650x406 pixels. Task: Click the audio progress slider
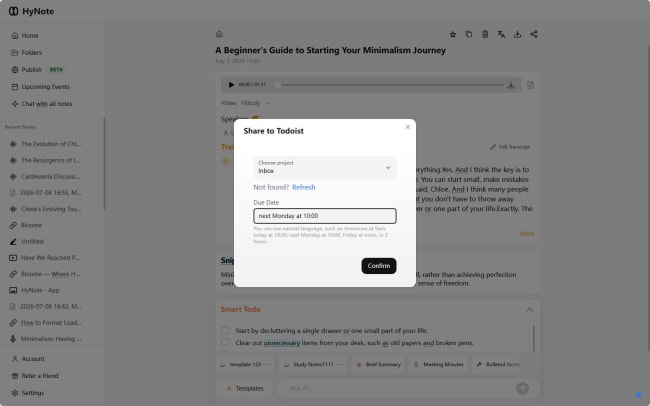click(391, 85)
